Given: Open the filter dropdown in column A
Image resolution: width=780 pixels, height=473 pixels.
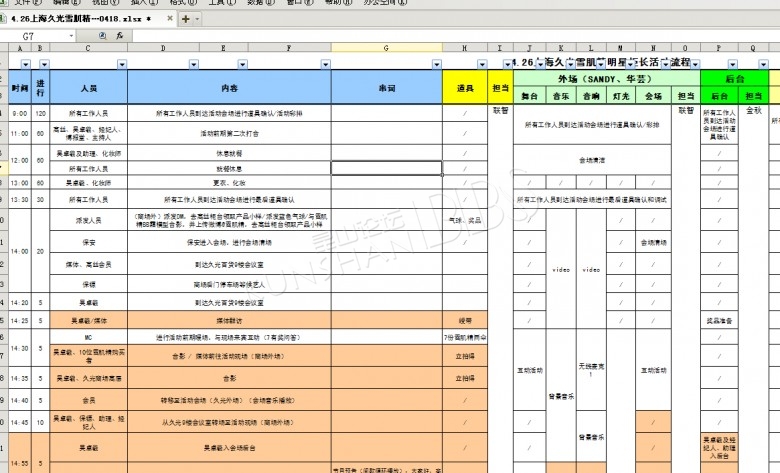Looking at the screenshot, I should click(x=25, y=64).
